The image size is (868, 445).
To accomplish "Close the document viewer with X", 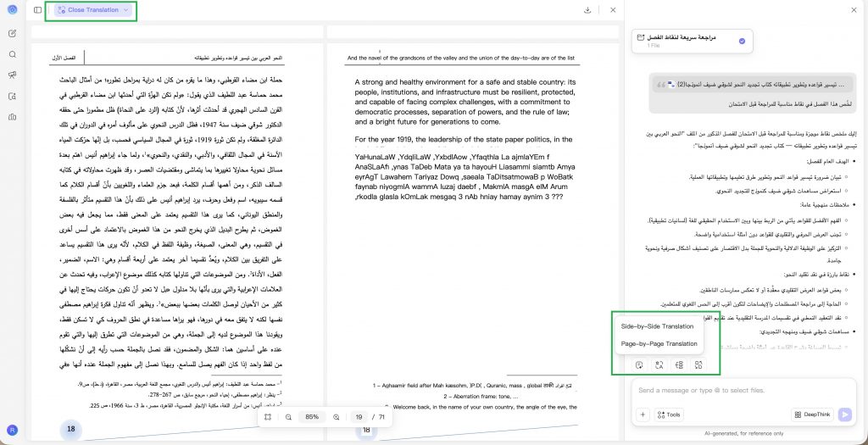I will coord(613,10).
